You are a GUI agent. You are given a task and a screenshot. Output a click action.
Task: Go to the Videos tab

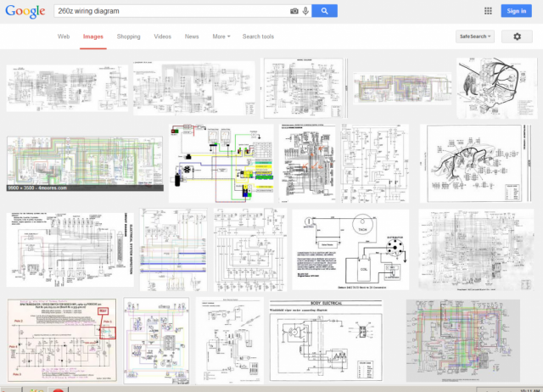[162, 36]
